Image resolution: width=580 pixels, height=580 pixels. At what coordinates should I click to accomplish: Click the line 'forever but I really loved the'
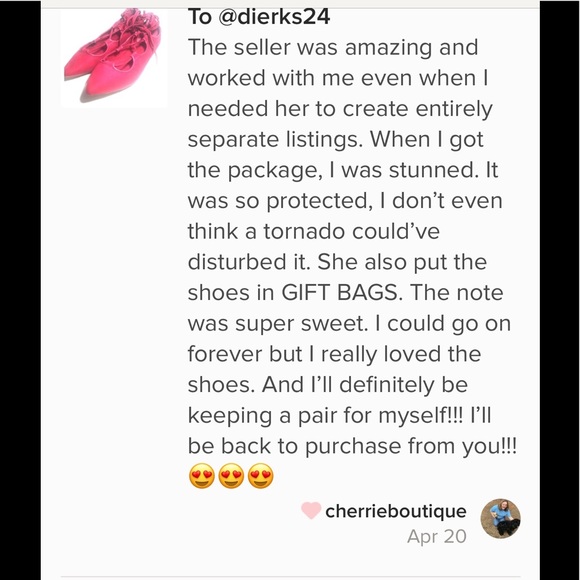click(334, 354)
